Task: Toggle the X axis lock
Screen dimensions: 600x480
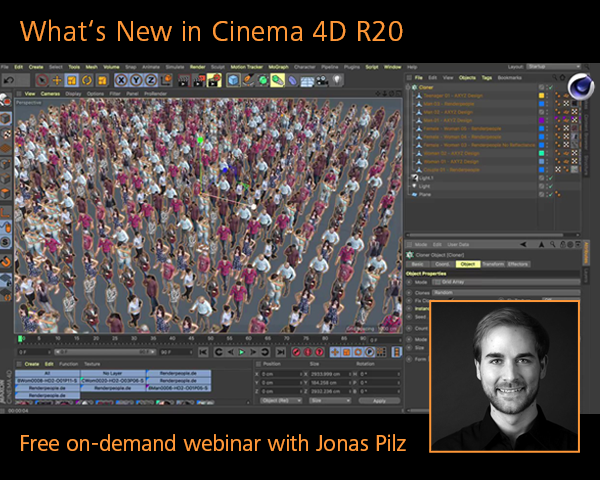Action: tap(121, 80)
